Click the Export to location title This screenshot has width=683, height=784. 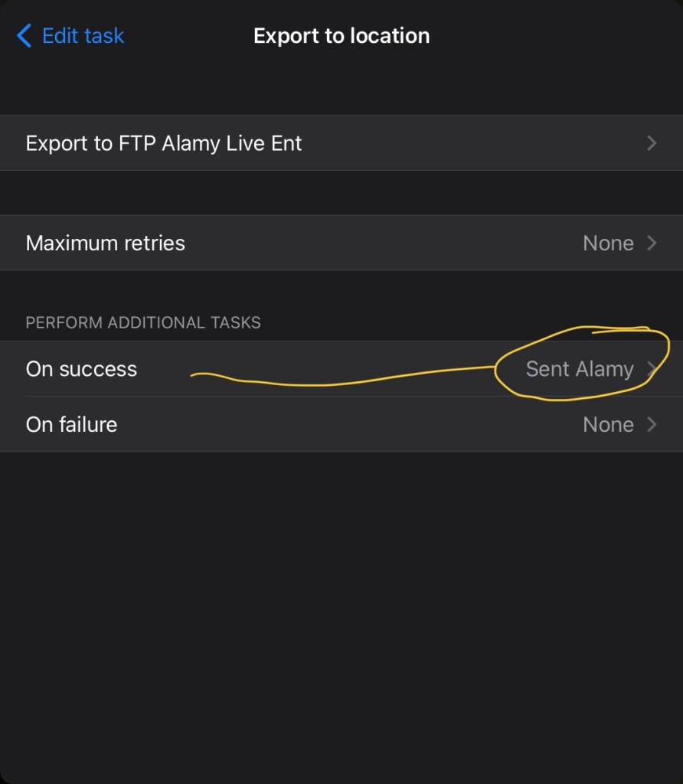pos(341,36)
